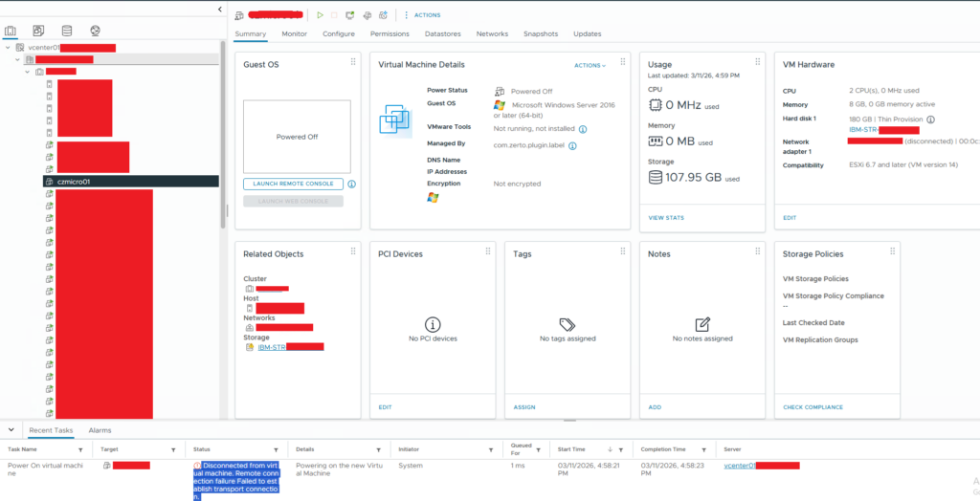Image resolution: width=980 pixels, height=501 pixels.
Task: Click VIEW STATS link in Usage card
Action: click(x=666, y=218)
